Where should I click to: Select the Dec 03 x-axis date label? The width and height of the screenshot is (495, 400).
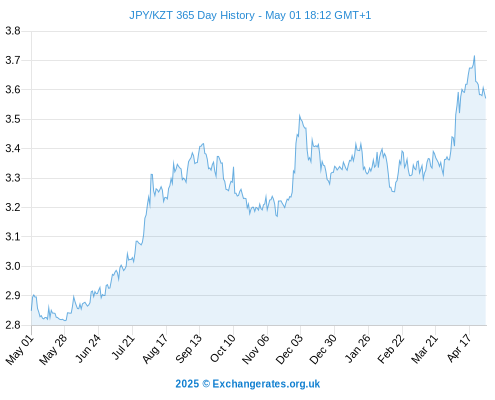289,349
